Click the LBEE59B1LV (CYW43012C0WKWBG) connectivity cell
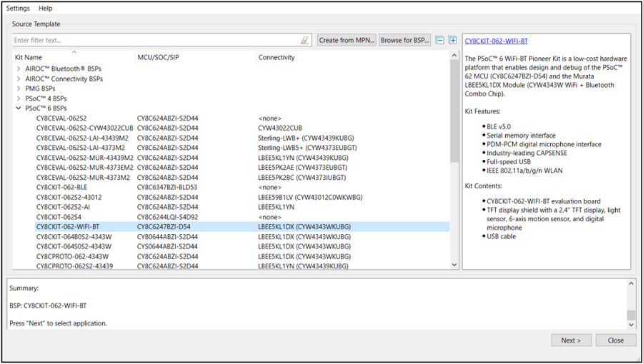The height and width of the screenshot is (364, 643). coord(311,198)
